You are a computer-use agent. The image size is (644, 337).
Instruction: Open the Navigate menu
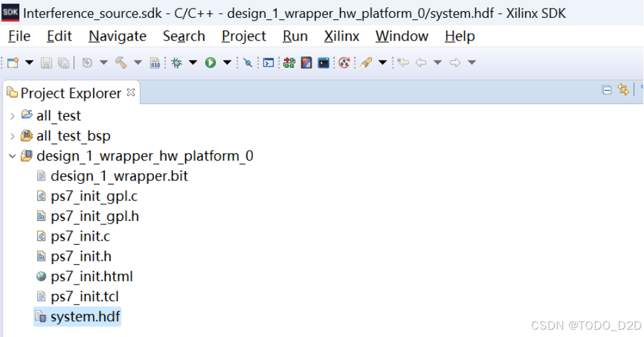[x=118, y=36]
